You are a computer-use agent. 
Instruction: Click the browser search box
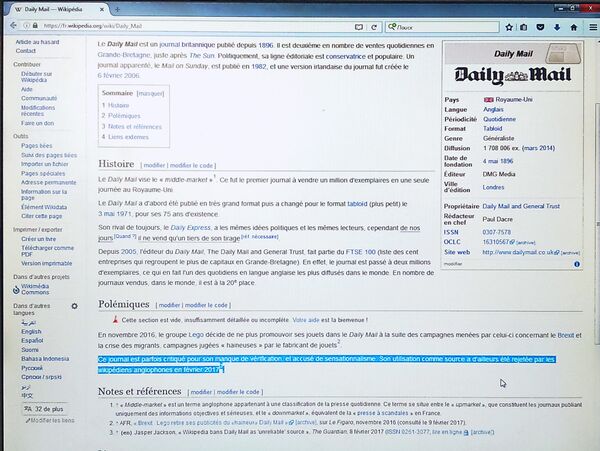tap(442, 27)
